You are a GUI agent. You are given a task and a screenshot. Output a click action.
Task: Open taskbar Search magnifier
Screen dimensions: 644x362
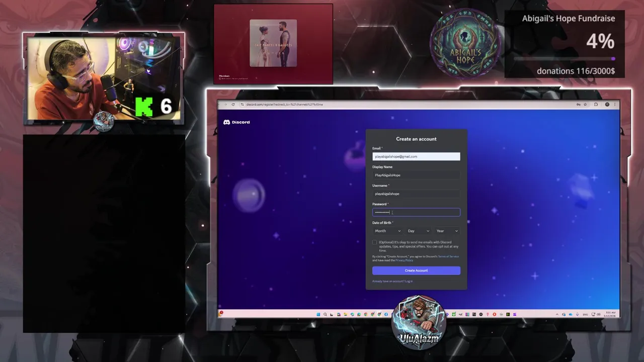click(325, 314)
